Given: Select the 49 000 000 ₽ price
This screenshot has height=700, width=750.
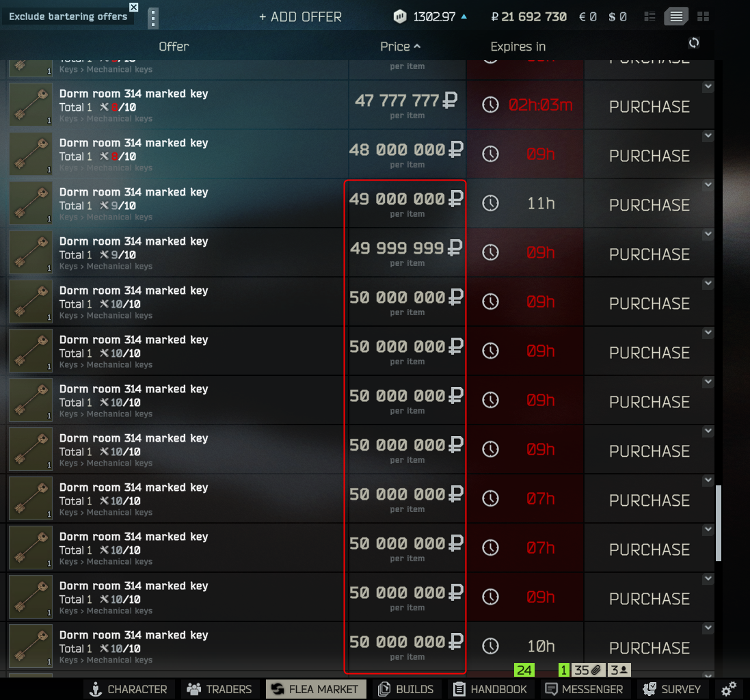Looking at the screenshot, I should click(406, 198).
